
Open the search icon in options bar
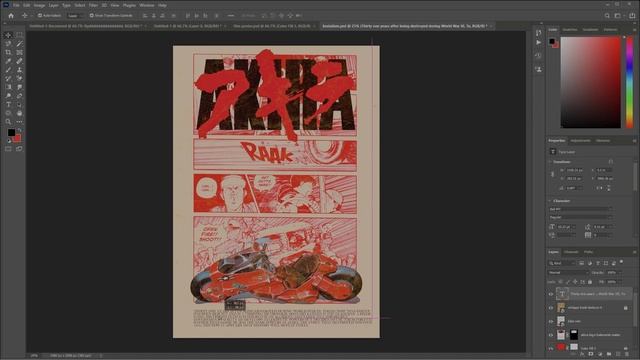pos(607,16)
